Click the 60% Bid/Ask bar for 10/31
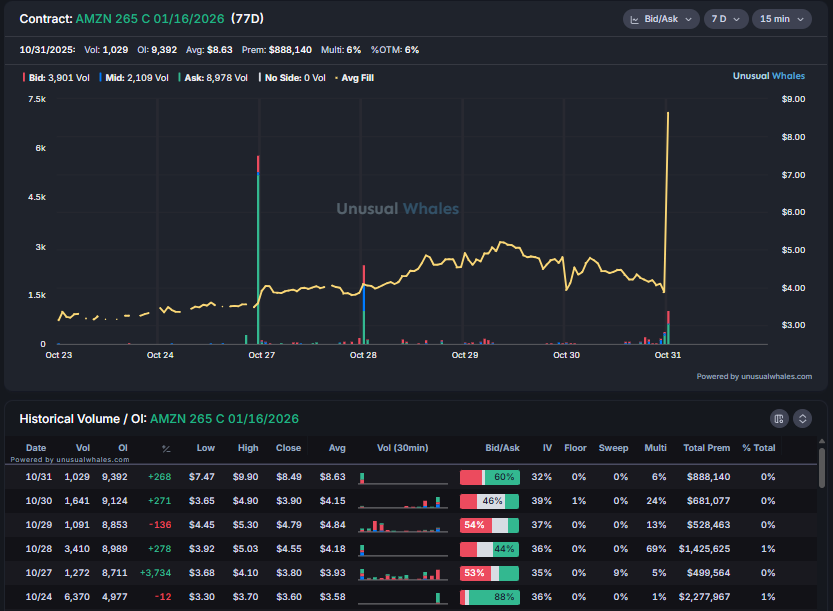Screen dimensions: 833x611 [x=489, y=477]
